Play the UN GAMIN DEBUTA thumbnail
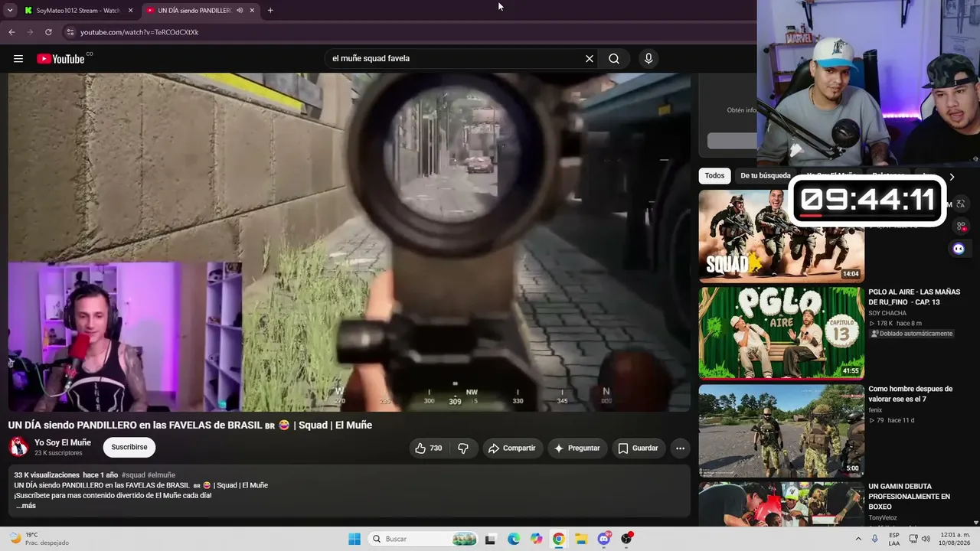The height and width of the screenshot is (551, 980). (x=782, y=504)
